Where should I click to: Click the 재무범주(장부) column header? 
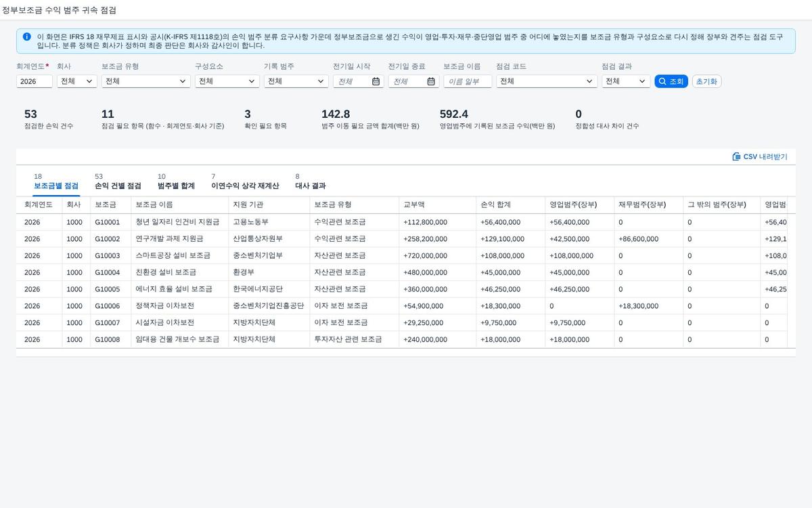[648, 205]
